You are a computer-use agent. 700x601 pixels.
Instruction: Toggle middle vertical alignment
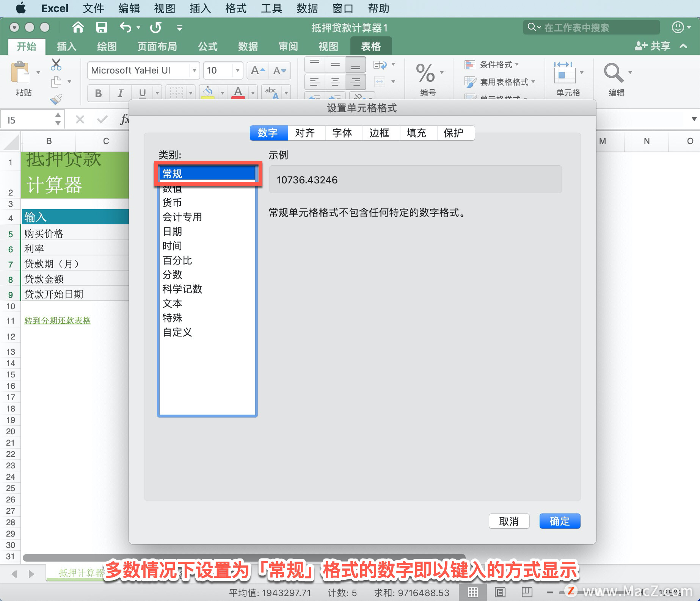click(335, 64)
